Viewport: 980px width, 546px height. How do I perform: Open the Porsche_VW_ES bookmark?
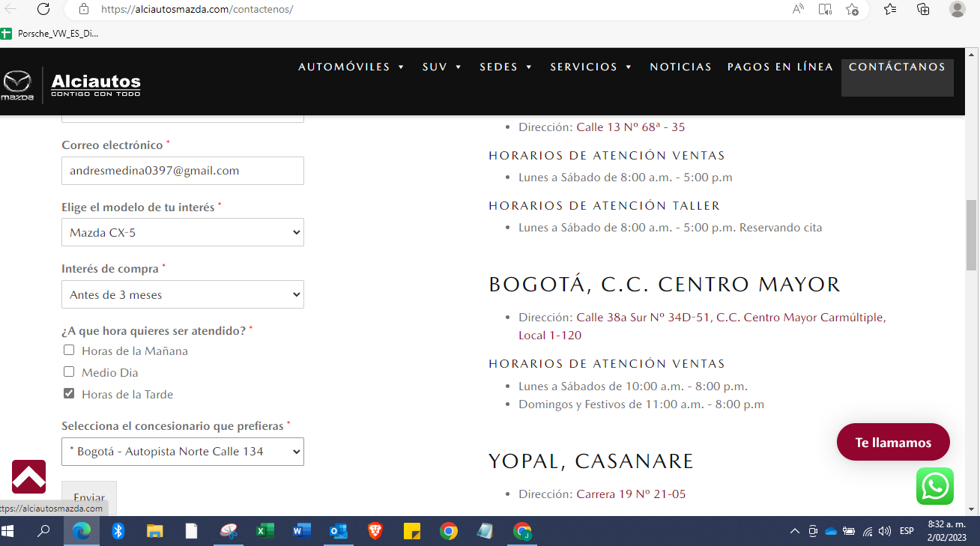49,34
